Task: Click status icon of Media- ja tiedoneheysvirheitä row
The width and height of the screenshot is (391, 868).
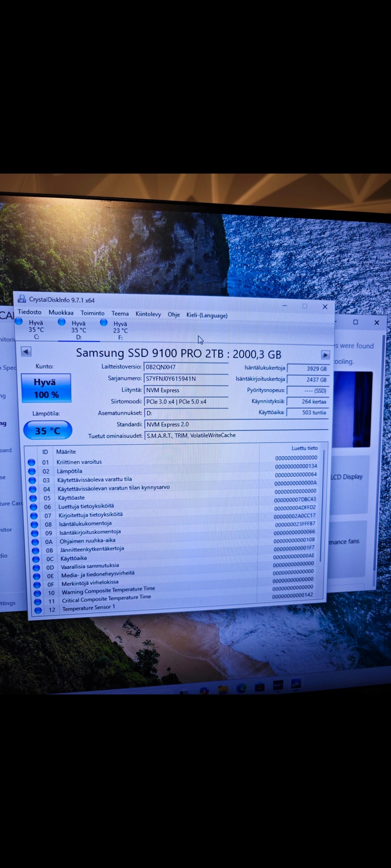Action: tap(37, 576)
